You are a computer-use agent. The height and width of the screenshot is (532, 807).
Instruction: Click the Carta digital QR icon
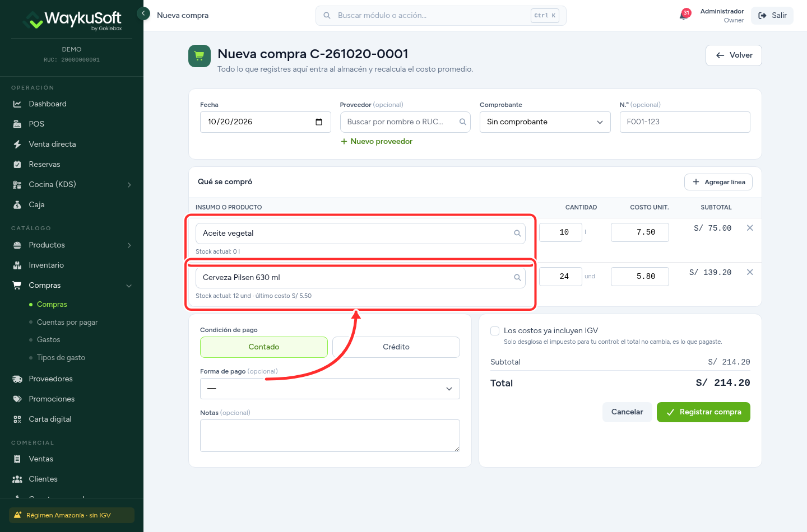(17, 419)
